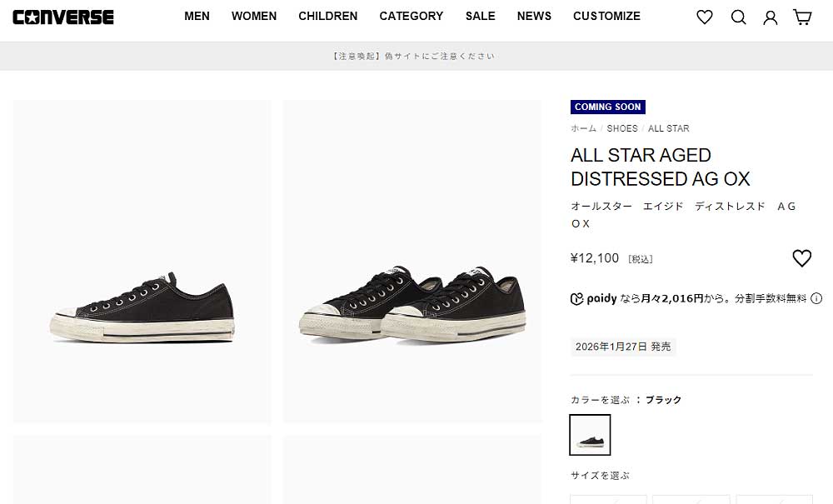Open the NEWS menu item
The image size is (833, 504).
point(534,16)
